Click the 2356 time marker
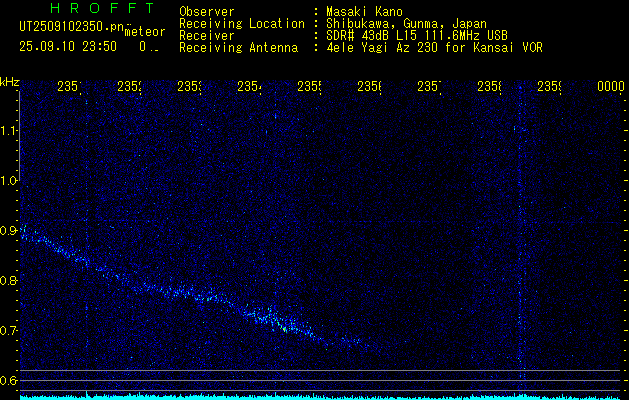This screenshot has width=629, height=400. [x=369, y=86]
